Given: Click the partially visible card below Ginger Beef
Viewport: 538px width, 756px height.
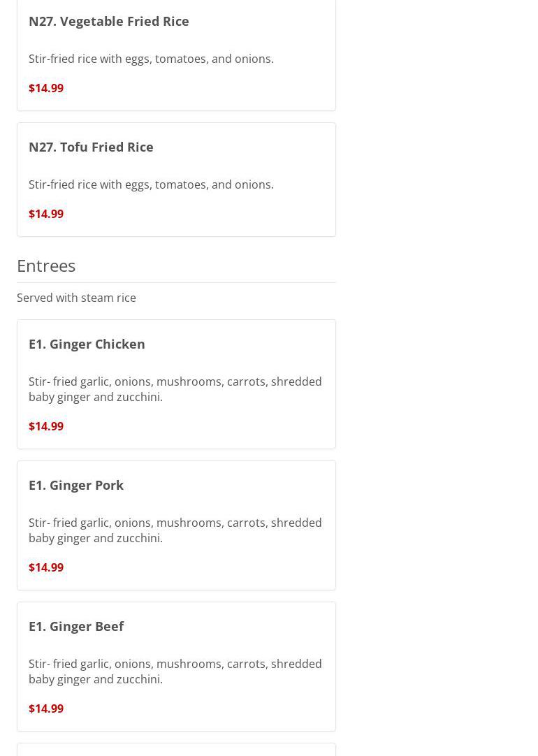Looking at the screenshot, I should tap(176, 750).
